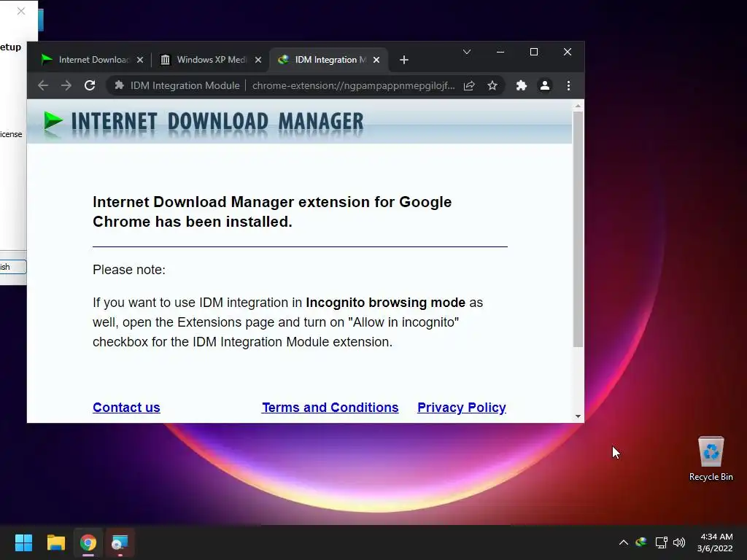Viewport: 747px width, 560px height.
Task: Minimize the Chrome window
Action: click(x=500, y=52)
